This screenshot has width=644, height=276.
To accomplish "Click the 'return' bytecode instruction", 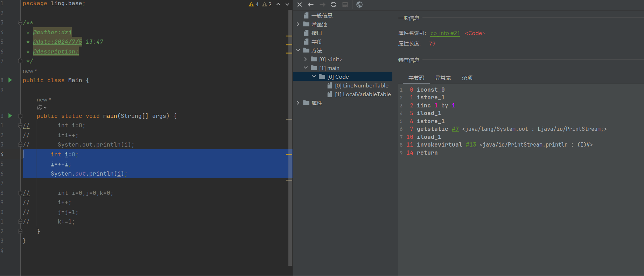I will click(427, 153).
